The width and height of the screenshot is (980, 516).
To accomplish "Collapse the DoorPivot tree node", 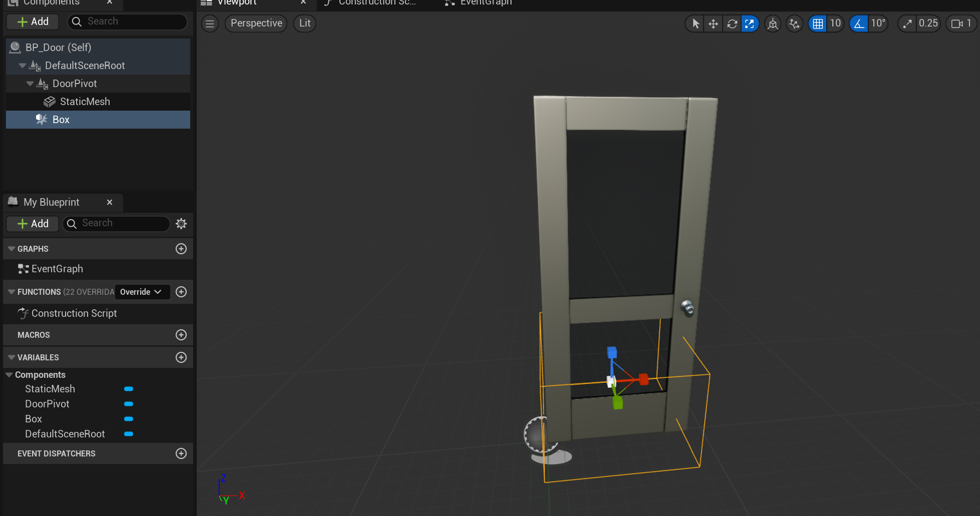I will 30,84.
